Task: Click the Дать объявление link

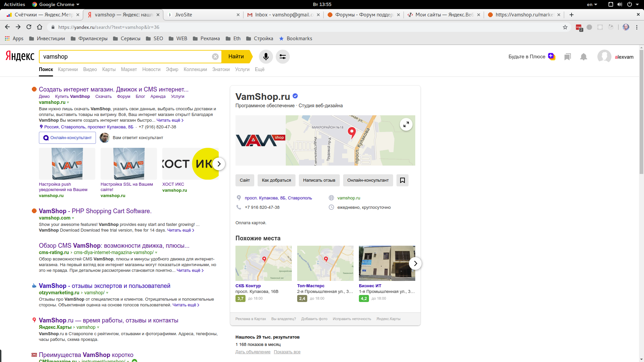Action: pyautogui.click(x=253, y=352)
